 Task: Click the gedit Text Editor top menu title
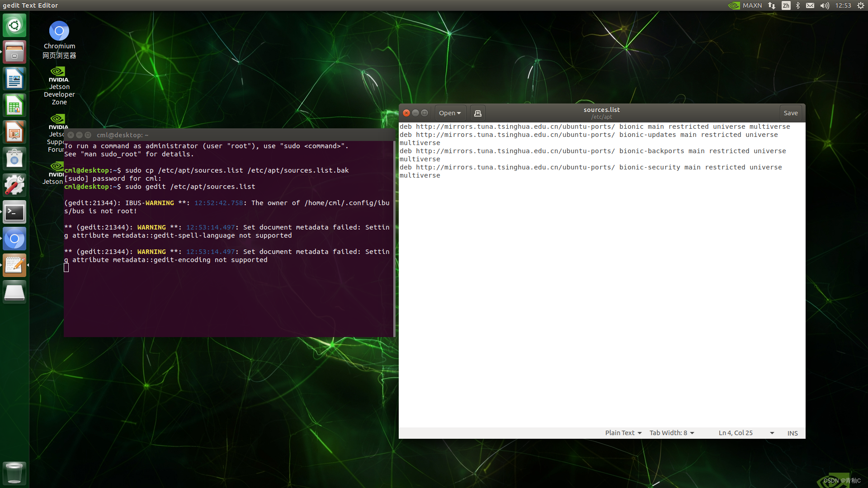coord(30,5)
